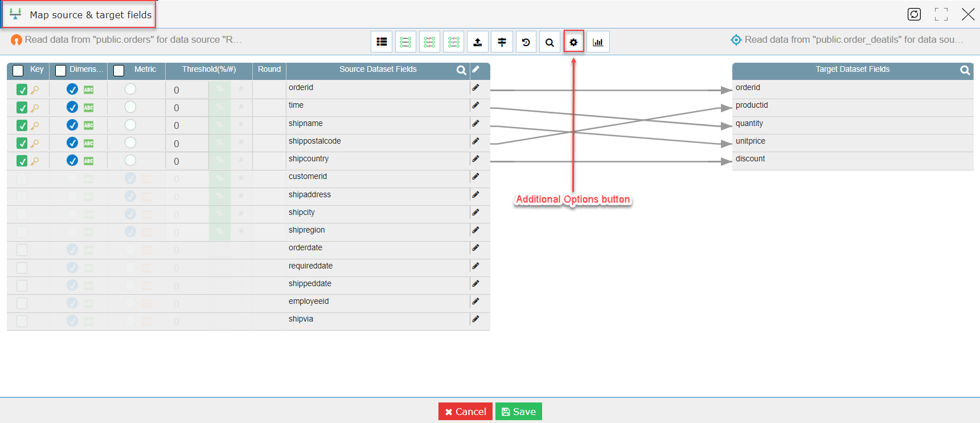The image size is (980, 423).
Task: Search Target Dataset Fields magnifier icon
Action: tap(965, 70)
